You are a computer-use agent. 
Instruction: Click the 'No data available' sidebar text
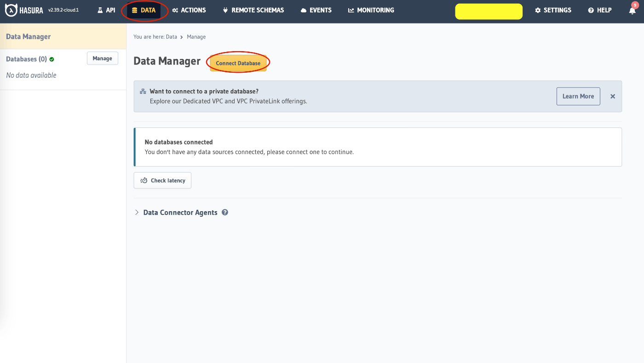[x=31, y=75]
